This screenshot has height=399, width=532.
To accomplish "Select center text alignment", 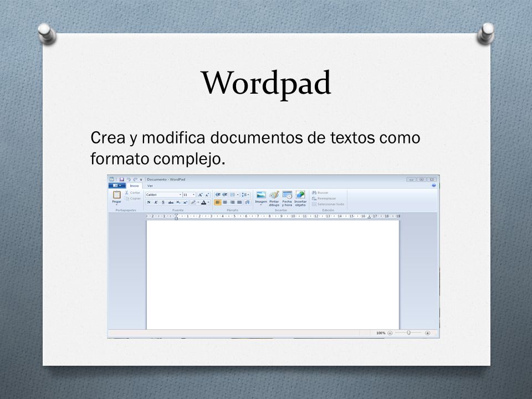I will coord(225,202).
